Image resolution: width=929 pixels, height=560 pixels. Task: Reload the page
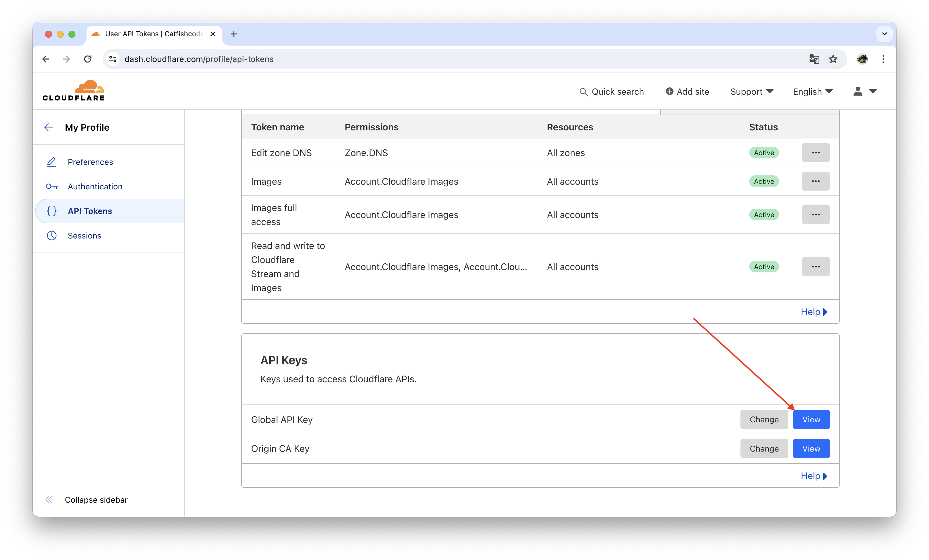(88, 59)
